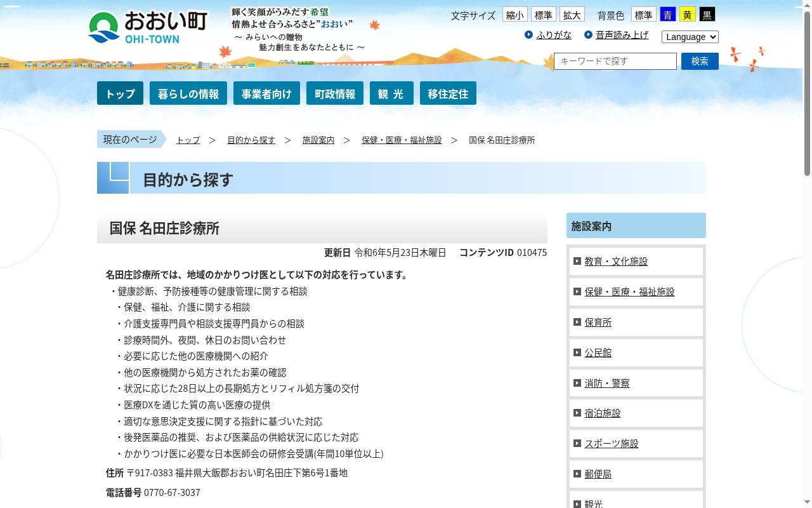This screenshot has height=508, width=812.
Task: Click the update date 令和6年5月23日木曜日
Action: pos(400,252)
